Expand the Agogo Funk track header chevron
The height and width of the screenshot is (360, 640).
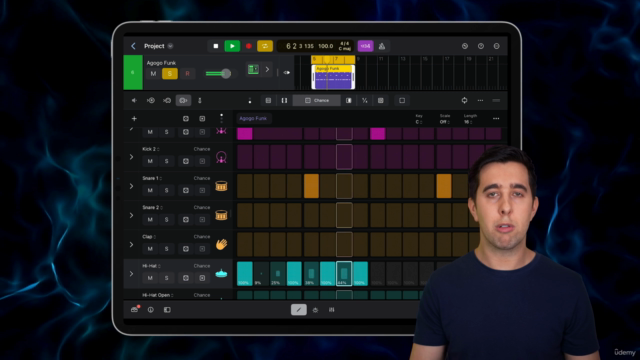tap(267, 69)
